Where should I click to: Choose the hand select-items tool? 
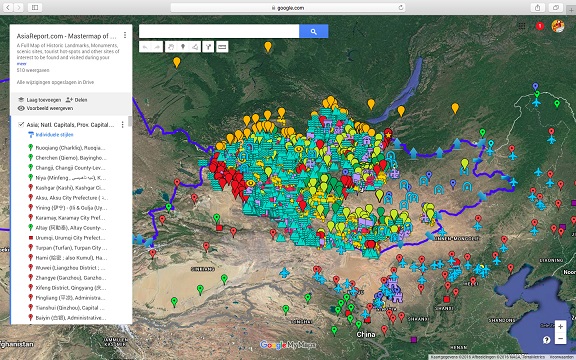pos(171,47)
